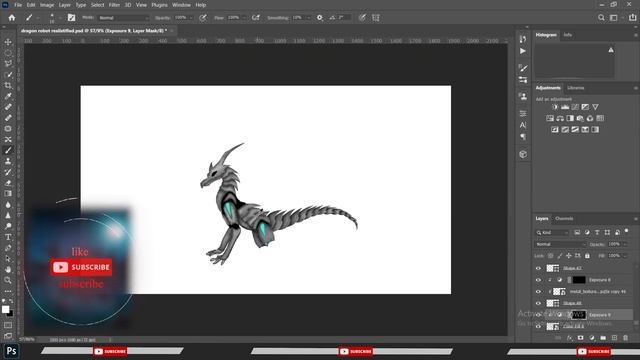Select the Brush tool in the left toolbar
This screenshot has height=360, width=640.
8,150
